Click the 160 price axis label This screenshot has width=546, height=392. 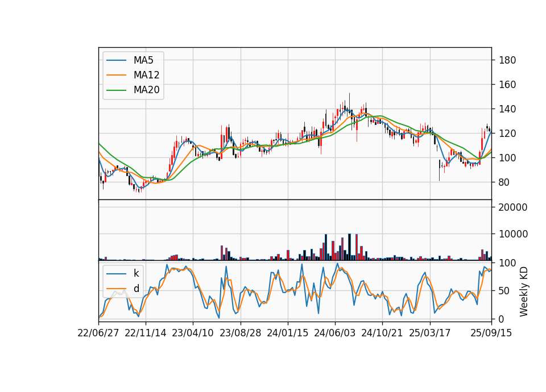[507, 85]
